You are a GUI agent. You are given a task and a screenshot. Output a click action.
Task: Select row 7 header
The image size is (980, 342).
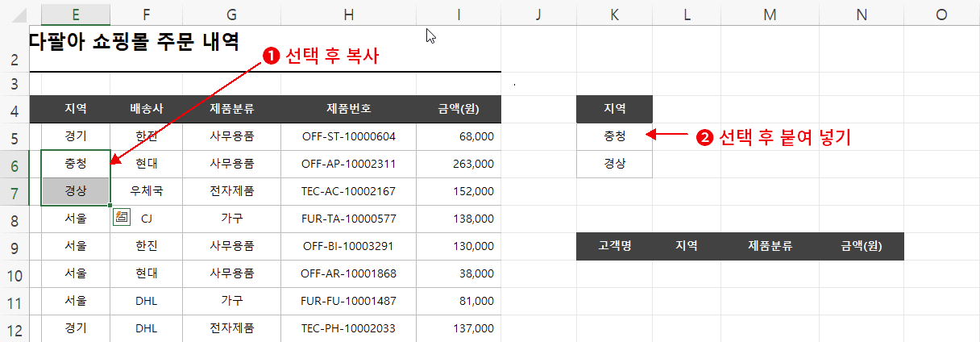tap(15, 191)
